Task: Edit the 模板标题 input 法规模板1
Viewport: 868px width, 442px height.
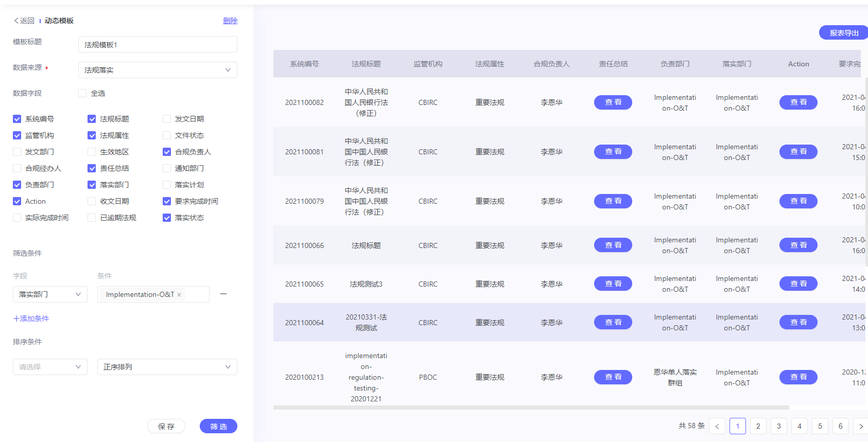Action: [158, 44]
